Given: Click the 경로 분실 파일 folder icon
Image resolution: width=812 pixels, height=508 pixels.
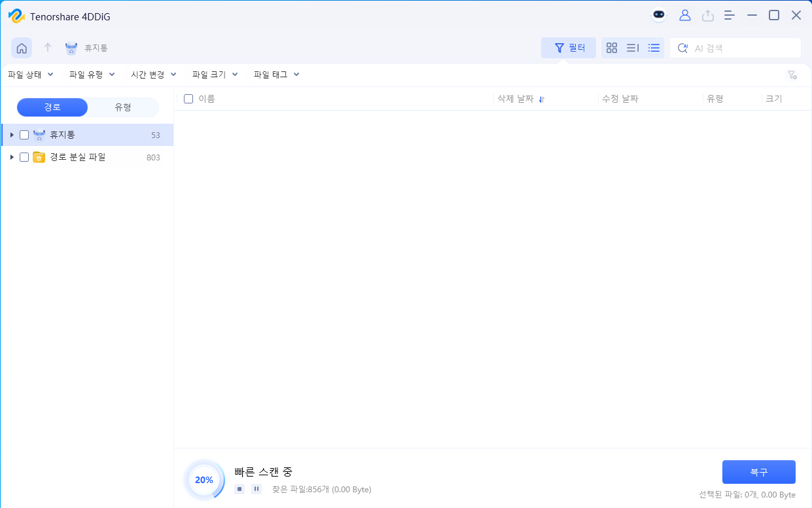Looking at the screenshot, I should [39, 157].
